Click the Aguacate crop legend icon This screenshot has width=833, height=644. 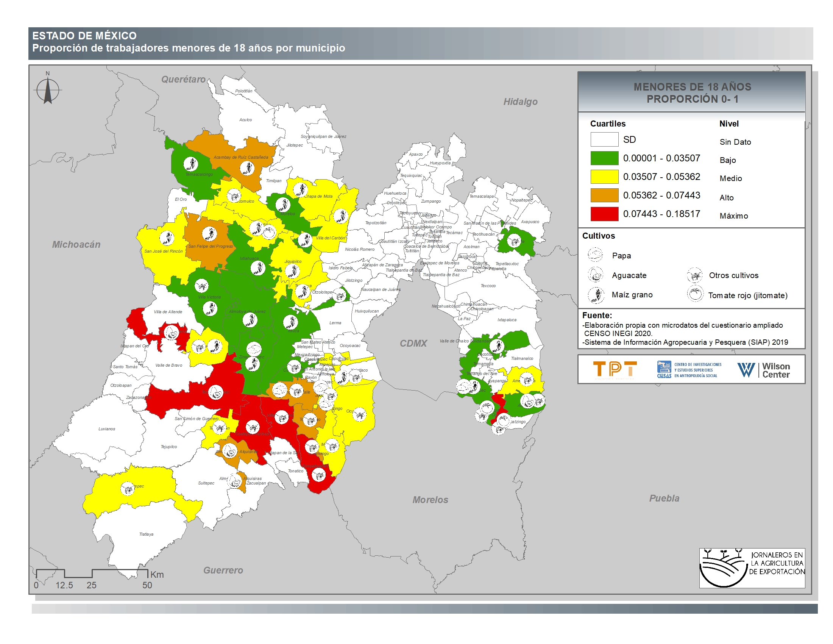[595, 274]
